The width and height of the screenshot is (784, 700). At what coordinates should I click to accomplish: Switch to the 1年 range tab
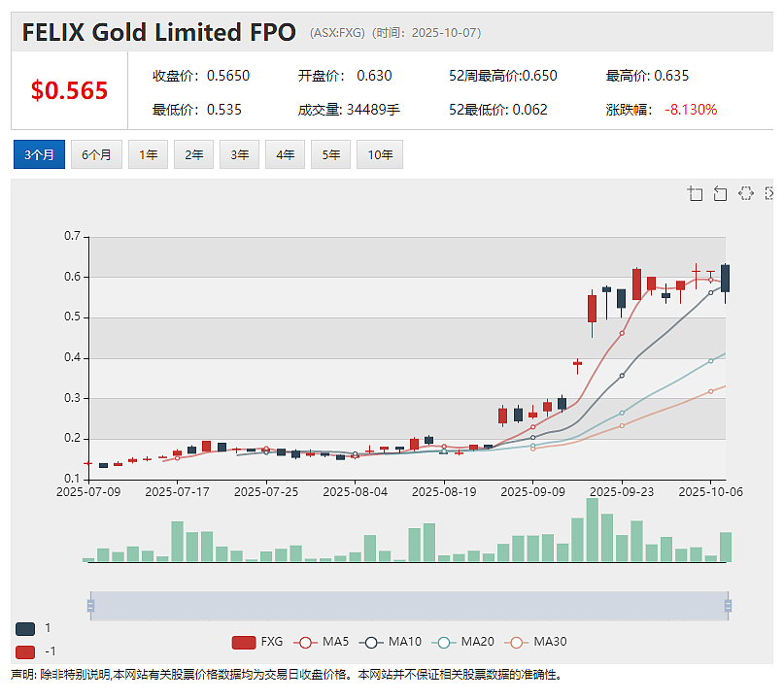pos(148,155)
